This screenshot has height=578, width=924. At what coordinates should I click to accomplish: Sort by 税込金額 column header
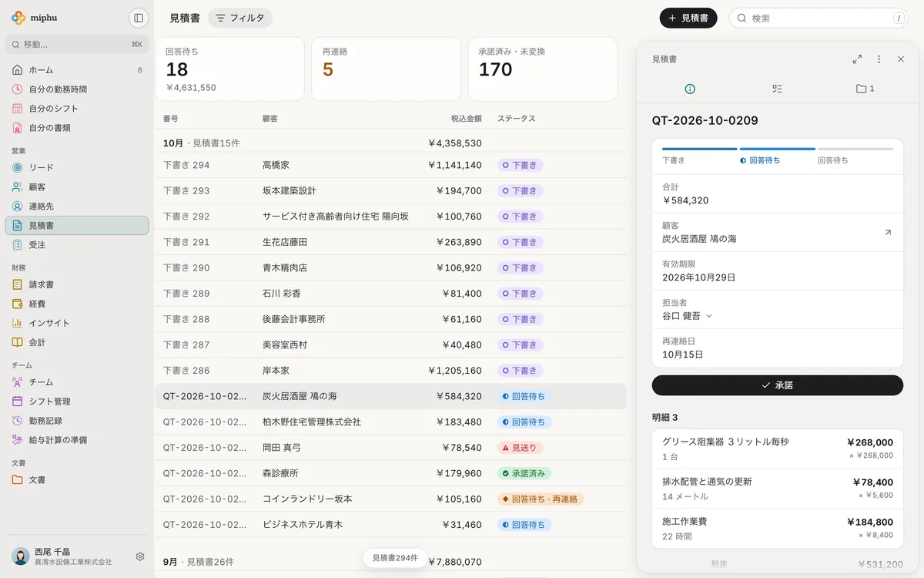(x=467, y=119)
